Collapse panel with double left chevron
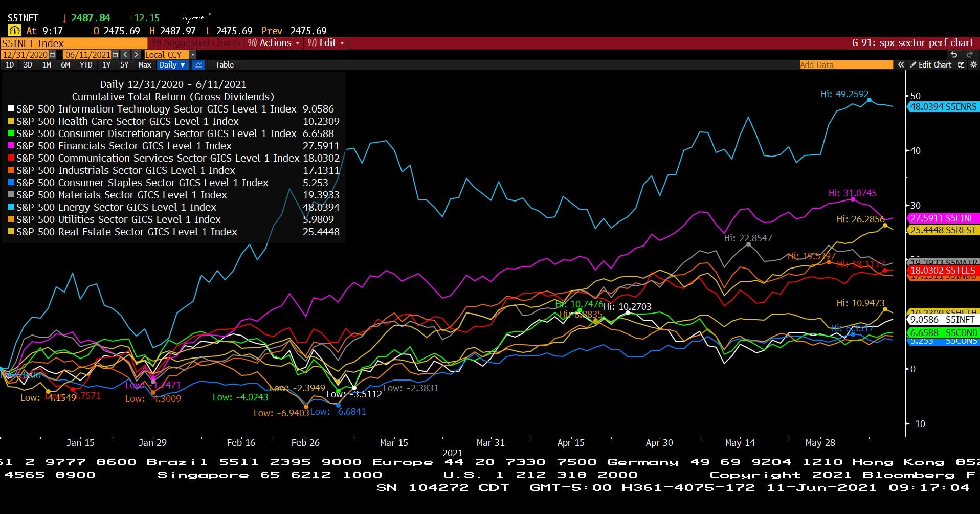This screenshot has height=514, width=980. (901, 65)
